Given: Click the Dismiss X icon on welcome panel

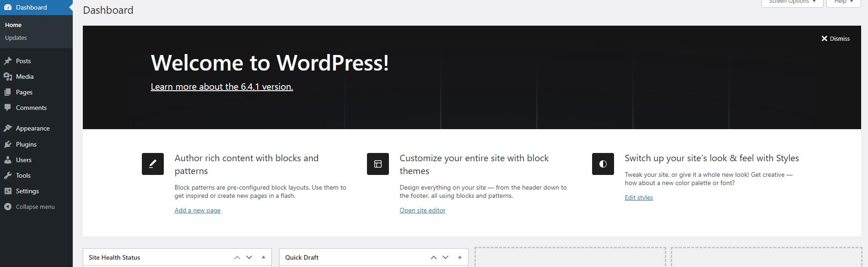Looking at the screenshot, I should [x=824, y=38].
